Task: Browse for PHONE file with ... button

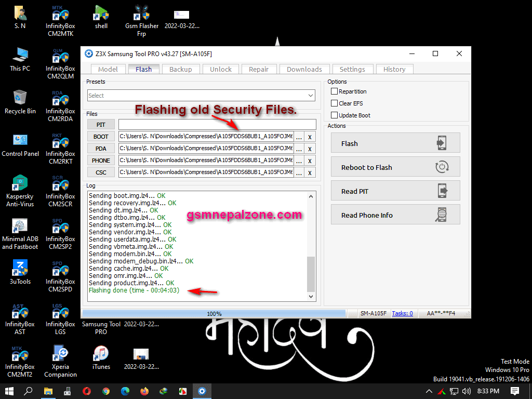Action: (299, 161)
